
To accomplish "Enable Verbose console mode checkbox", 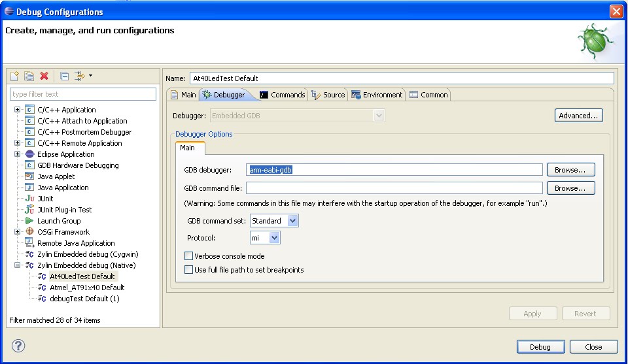I will (x=188, y=256).
